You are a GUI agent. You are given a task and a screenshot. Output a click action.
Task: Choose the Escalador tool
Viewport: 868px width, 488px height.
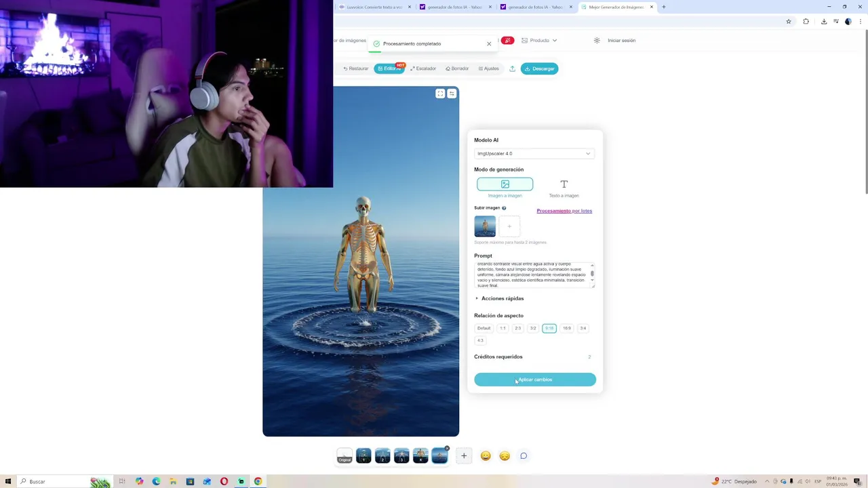pos(423,68)
